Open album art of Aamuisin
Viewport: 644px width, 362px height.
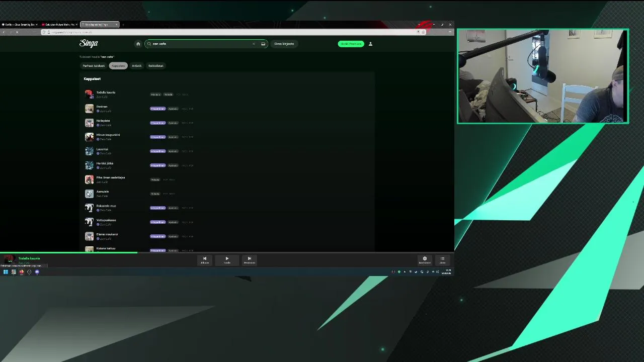point(89,194)
